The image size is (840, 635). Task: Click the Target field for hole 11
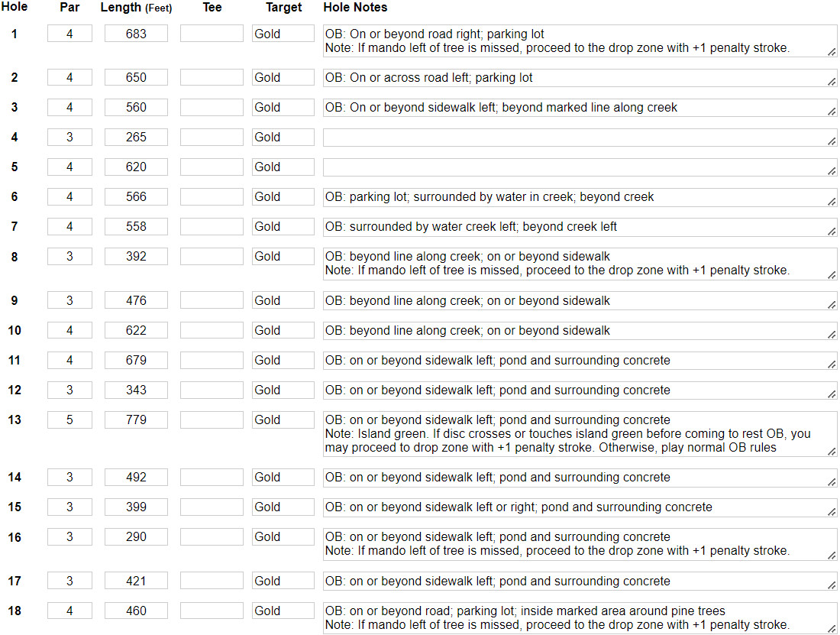[x=283, y=361]
